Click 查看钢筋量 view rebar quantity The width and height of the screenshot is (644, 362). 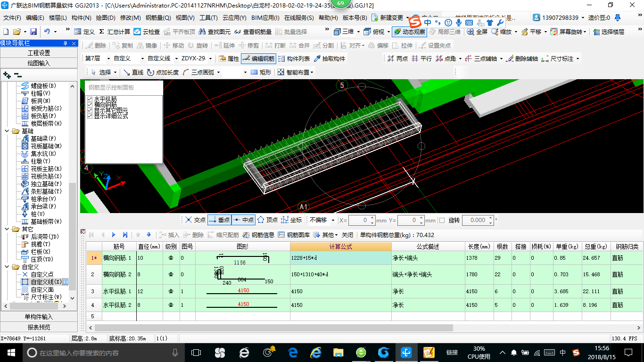[253, 32]
